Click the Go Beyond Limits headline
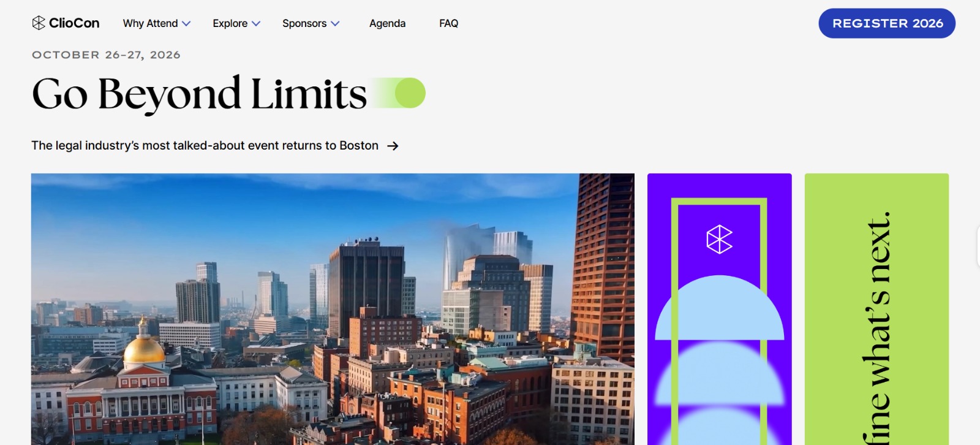980x445 pixels. click(x=199, y=94)
